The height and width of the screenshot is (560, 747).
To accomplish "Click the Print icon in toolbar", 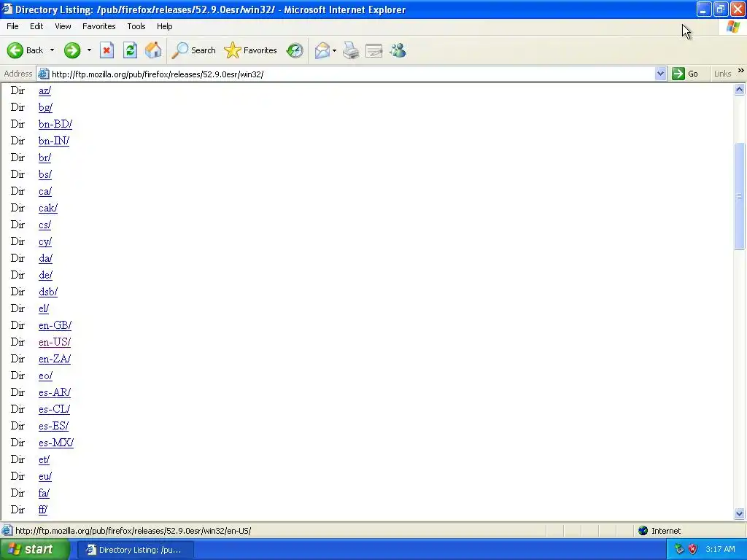I will coord(351,50).
